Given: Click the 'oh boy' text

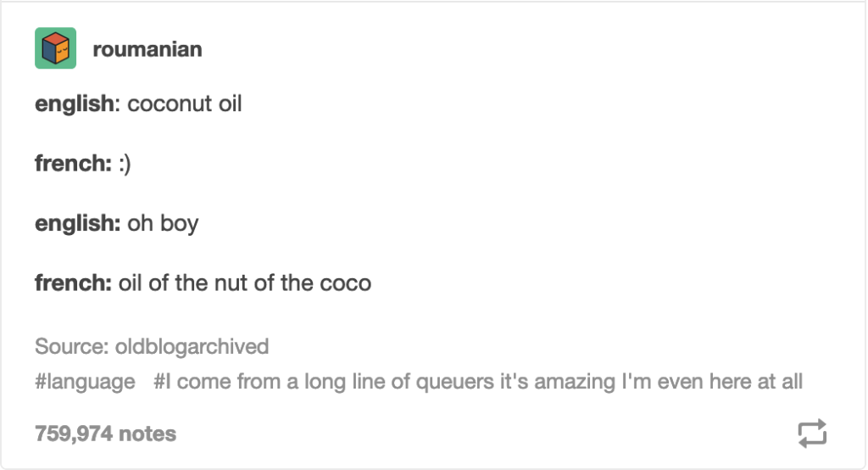Looking at the screenshot, I should tap(163, 223).
